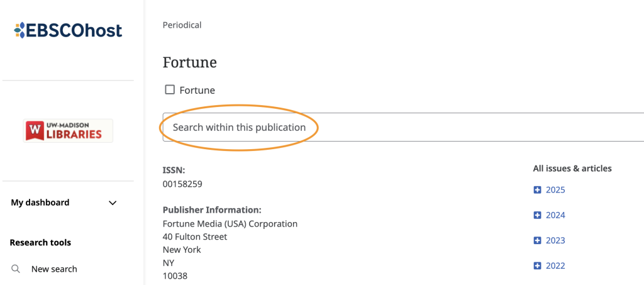This screenshot has height=285, width=644.
Task: Open the 2023 issues link
Action: coord(555,240)
